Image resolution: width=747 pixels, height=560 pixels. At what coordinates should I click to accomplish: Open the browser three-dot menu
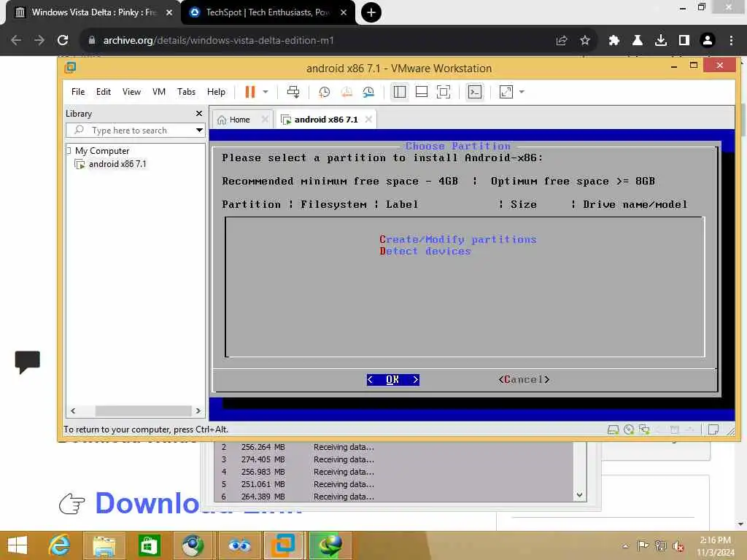point(731,41)
